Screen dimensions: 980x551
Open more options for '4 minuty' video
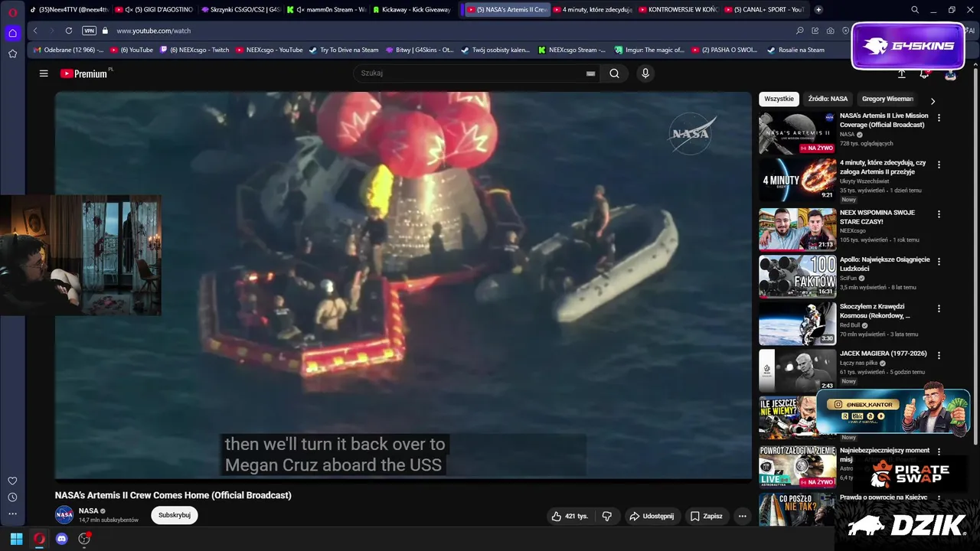point(939,165)
